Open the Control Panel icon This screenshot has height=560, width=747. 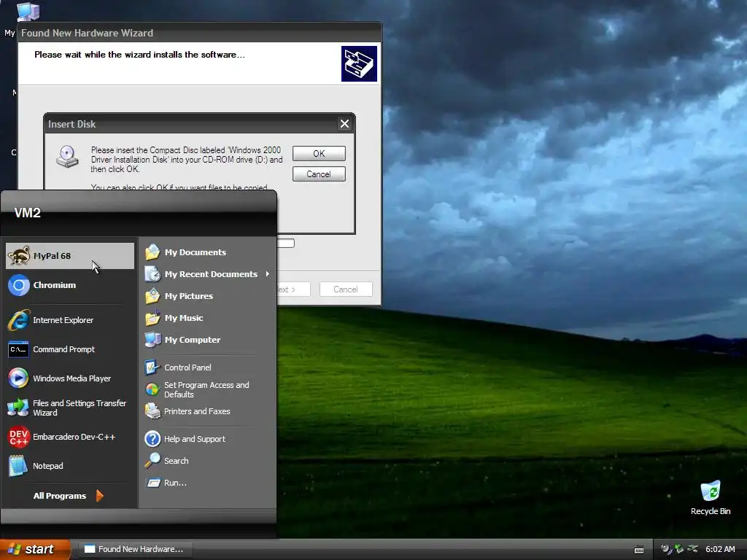point(152,367)
